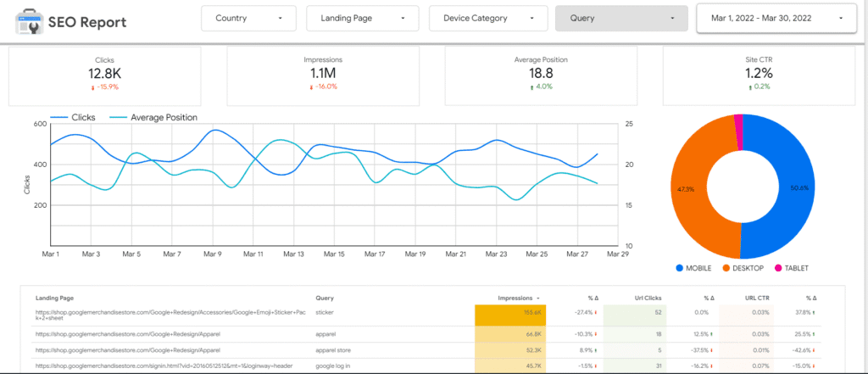Open the Mar 1 - Mar 30 date range picker
This screenshot has height=374, width=868.
tap(774, 18)
